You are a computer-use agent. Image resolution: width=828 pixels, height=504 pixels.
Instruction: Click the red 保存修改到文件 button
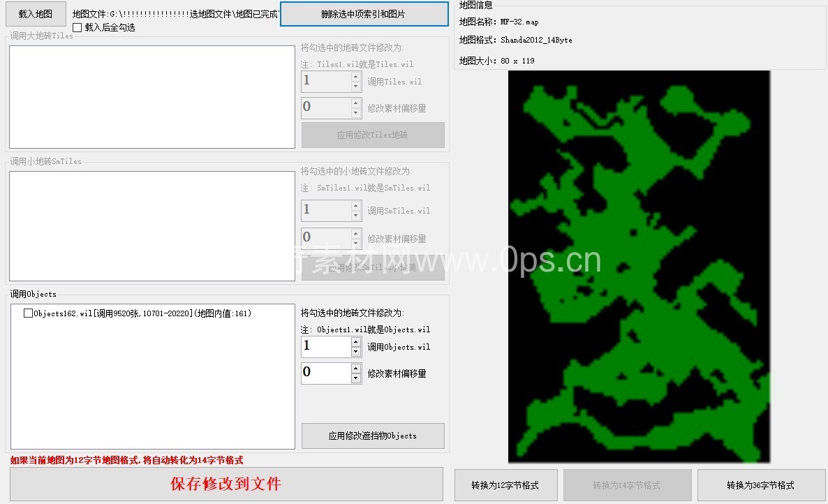click(226, 484)
